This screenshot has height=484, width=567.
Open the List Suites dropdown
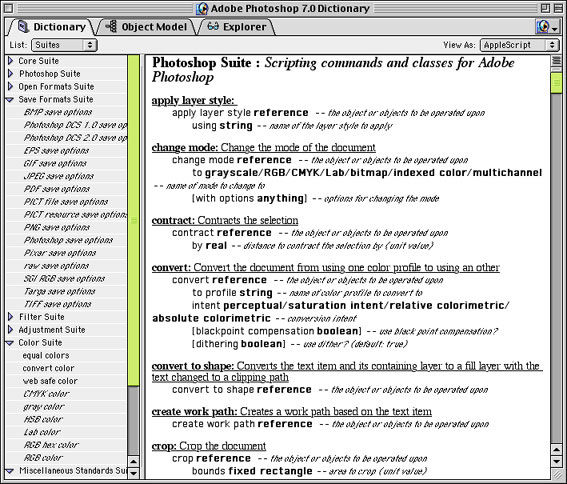click(64, 45)
